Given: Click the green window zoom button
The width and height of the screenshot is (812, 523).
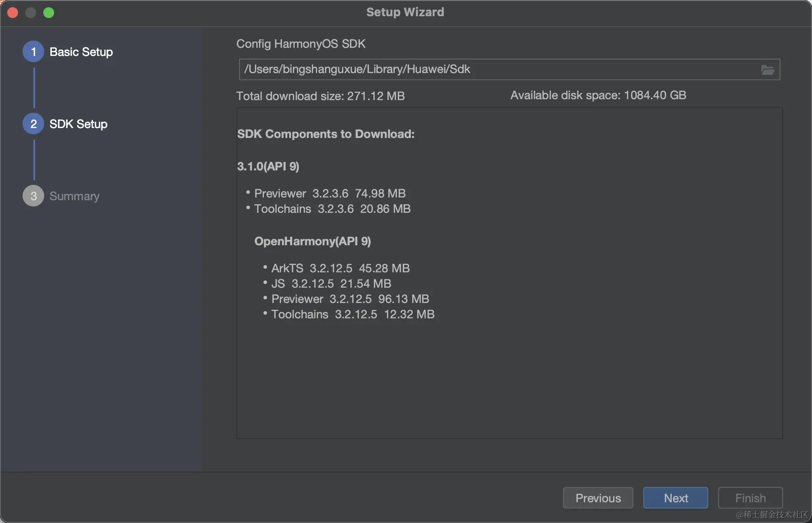Looking at the screenshot, I should click(49, 13).
